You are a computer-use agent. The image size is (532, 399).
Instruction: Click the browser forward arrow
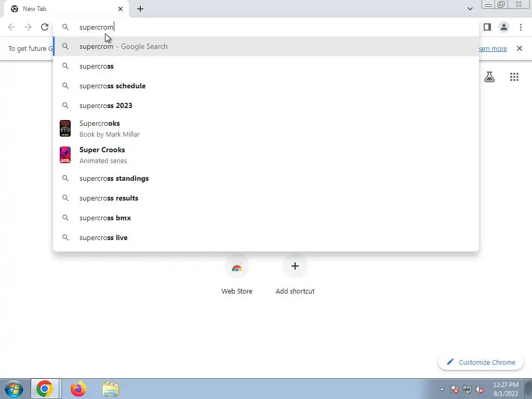28,27
